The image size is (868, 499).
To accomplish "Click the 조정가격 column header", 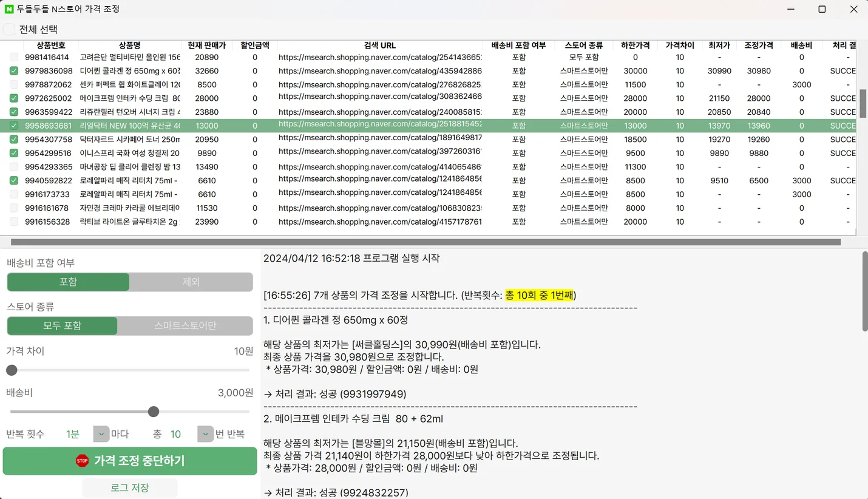I will [759, 46].
